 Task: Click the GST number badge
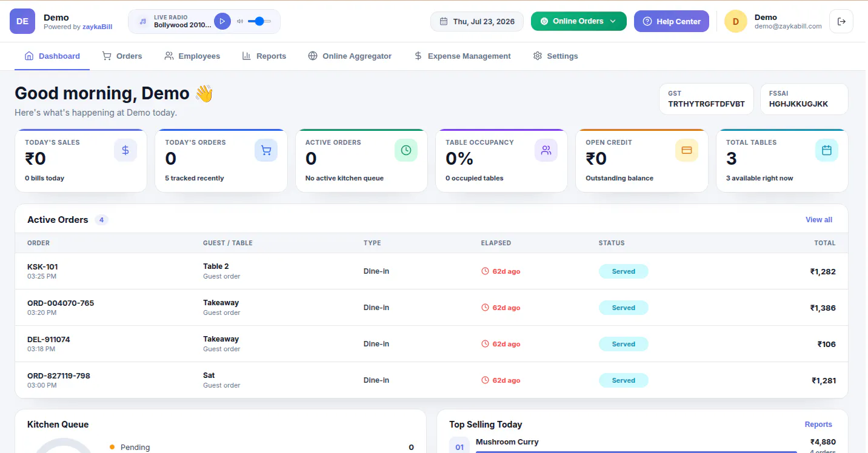(x=706, y=99)
